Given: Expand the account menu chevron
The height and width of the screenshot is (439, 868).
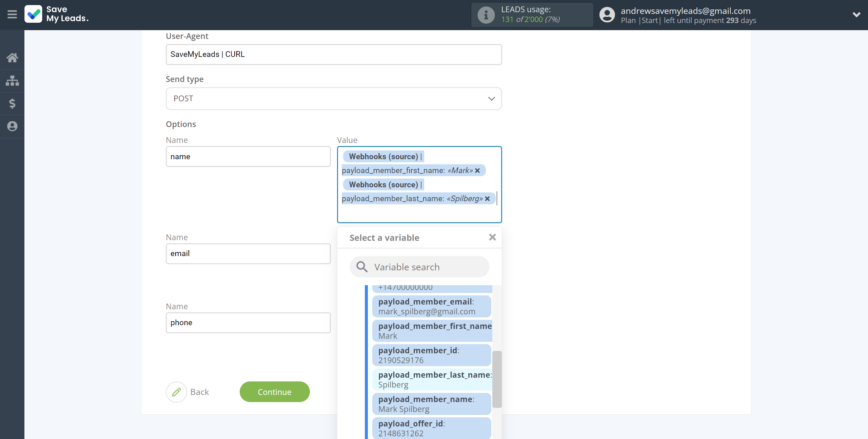Looking at the screenshot, I should click(856, 15).
